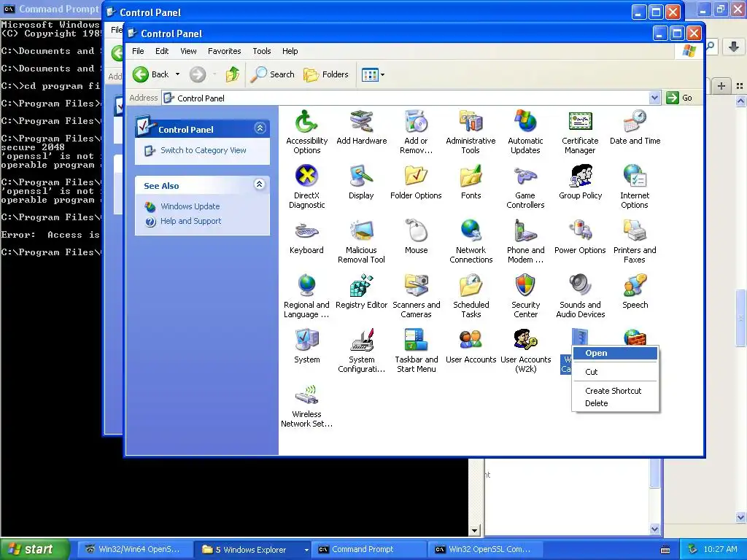Open Help and Support link
The height and width of the screenshot is (560, 747).
(190, 221)
